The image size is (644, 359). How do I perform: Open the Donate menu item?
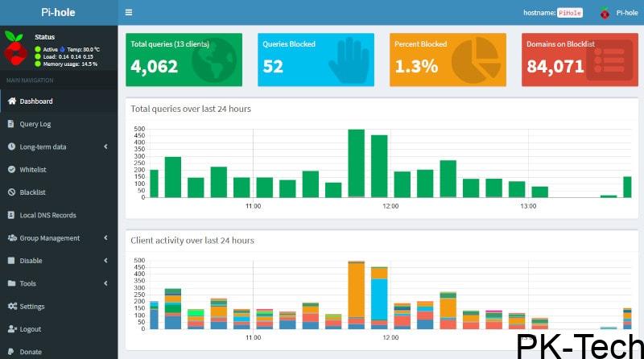click(31, 352)
